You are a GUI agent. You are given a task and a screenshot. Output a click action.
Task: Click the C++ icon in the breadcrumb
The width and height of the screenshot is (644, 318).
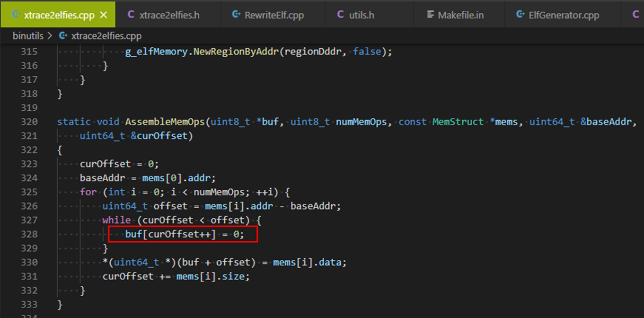tap(63, 36)
